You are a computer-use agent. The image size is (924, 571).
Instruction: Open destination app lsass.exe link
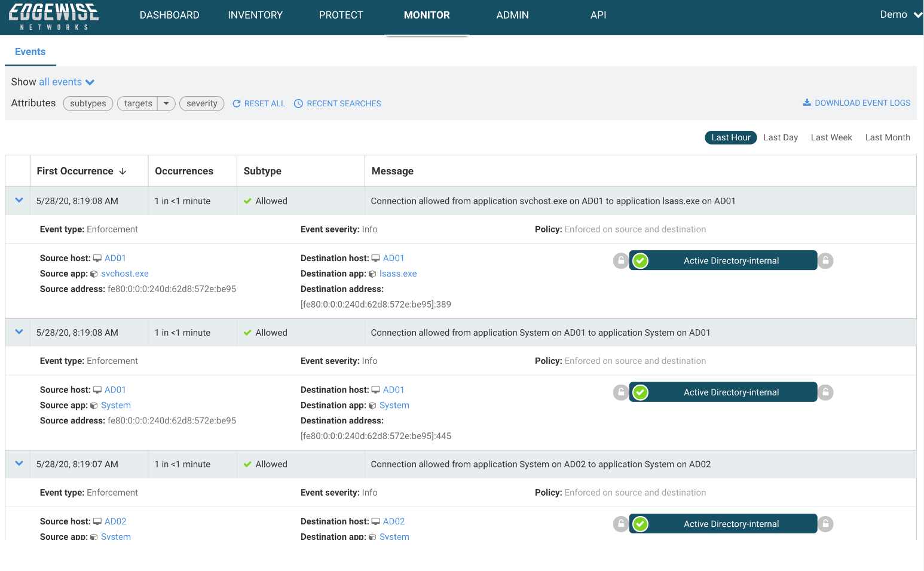pos(398,274)
